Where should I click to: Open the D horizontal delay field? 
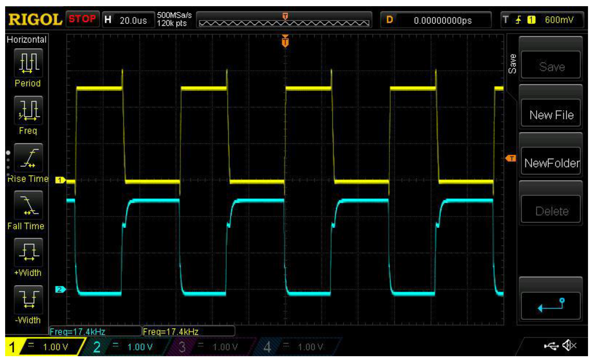click(436, 20)
